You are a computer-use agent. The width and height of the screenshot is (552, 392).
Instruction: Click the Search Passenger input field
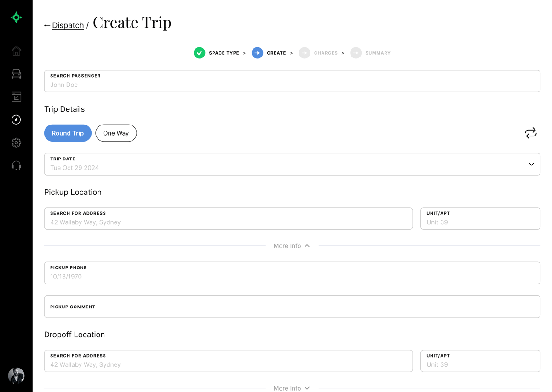tap(292, 85)
